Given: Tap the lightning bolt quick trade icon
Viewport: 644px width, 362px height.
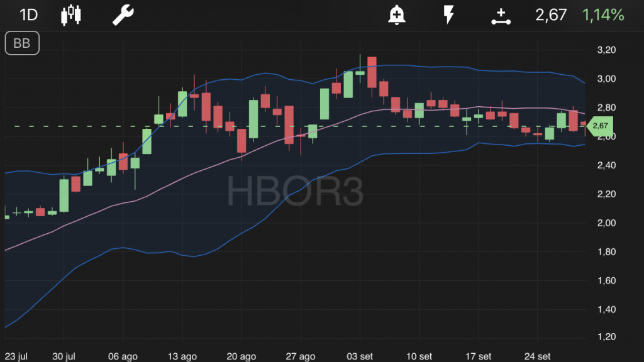Looking at the screenshot, I should coord(448,15).
